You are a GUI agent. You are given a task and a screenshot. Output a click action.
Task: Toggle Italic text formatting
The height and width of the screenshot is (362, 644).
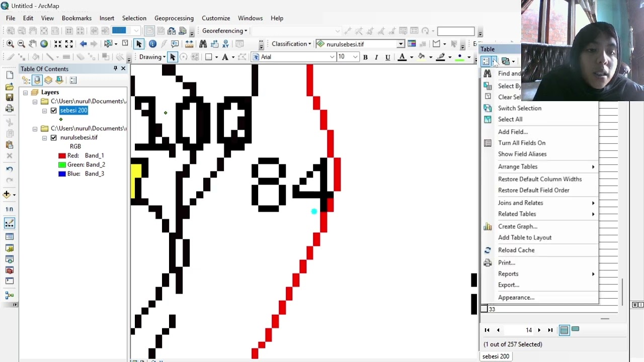376,57
